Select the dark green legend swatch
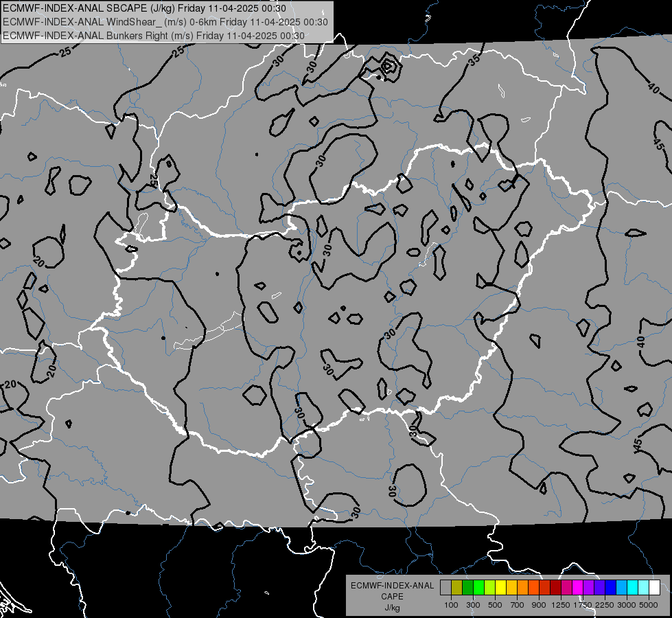This screenshot has width=672, height=618. click(x=467, y=588)
